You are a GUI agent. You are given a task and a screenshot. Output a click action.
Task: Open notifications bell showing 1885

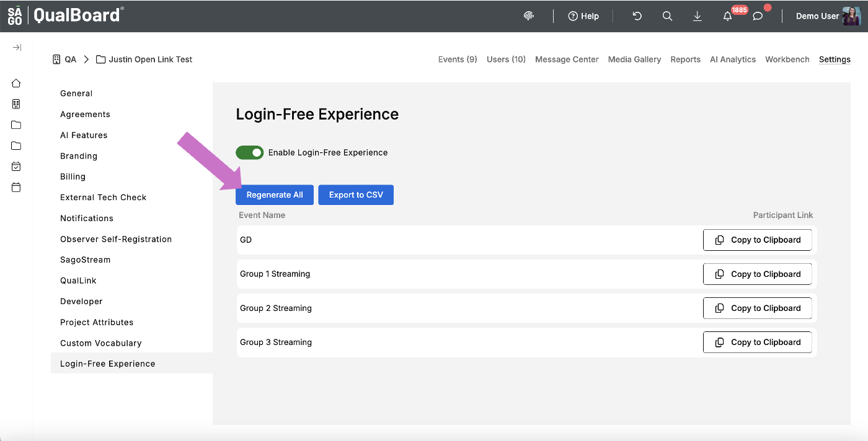728,16
